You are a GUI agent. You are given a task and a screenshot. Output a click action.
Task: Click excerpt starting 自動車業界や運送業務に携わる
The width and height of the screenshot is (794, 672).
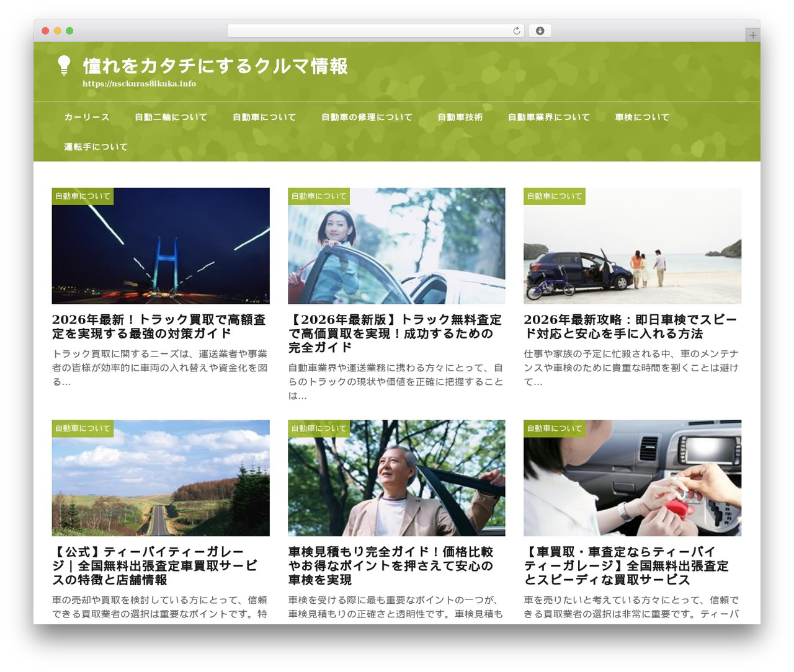396,382
